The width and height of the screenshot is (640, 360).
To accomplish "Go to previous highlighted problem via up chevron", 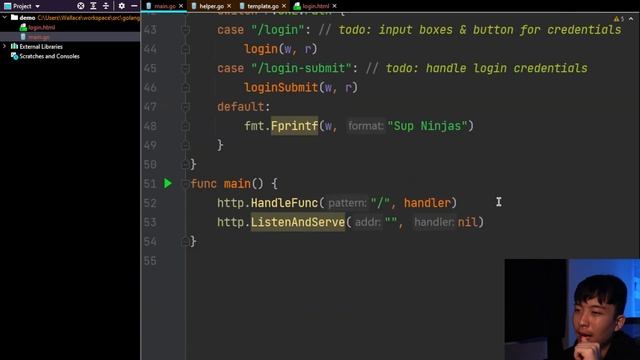I will [x=631, y=19].
